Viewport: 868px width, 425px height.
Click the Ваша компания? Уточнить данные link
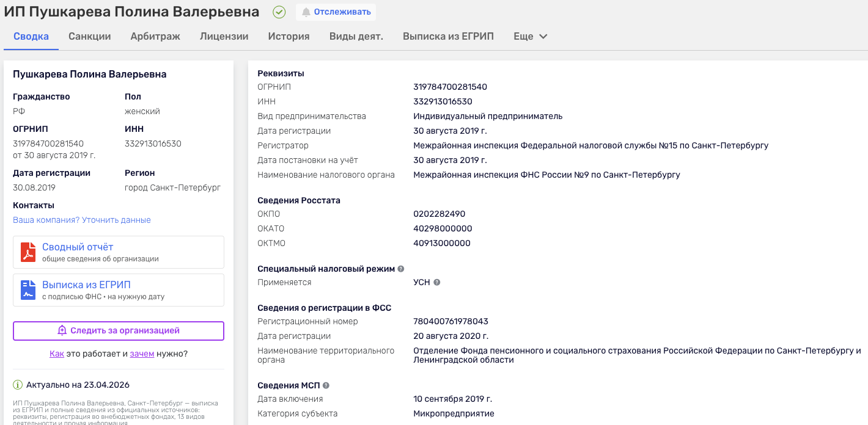pyautogui.click(x=82, y=220)
